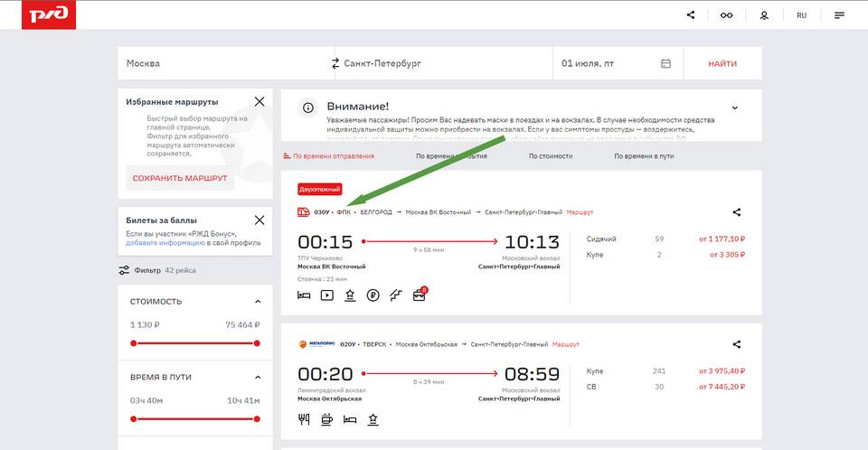Click hot drink cup icon on 020У
This screenshot has height=450, width=868.
tap(326, 419)
